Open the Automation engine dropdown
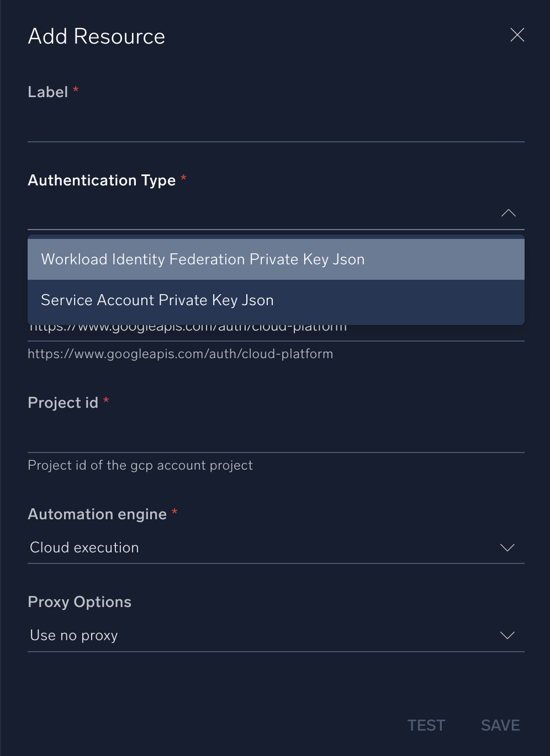 276,547
